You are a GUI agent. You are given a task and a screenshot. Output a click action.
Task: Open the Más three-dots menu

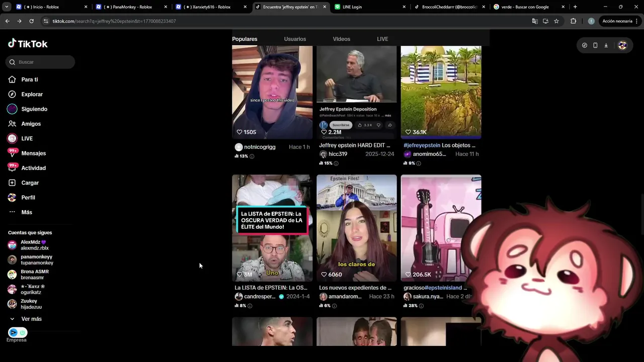click(x=12, y=212)
